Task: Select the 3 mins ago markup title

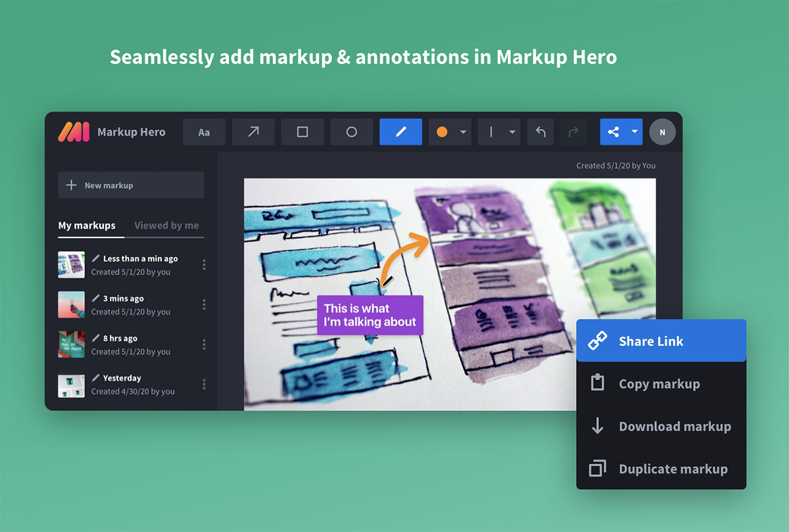Action: point(124,299)
